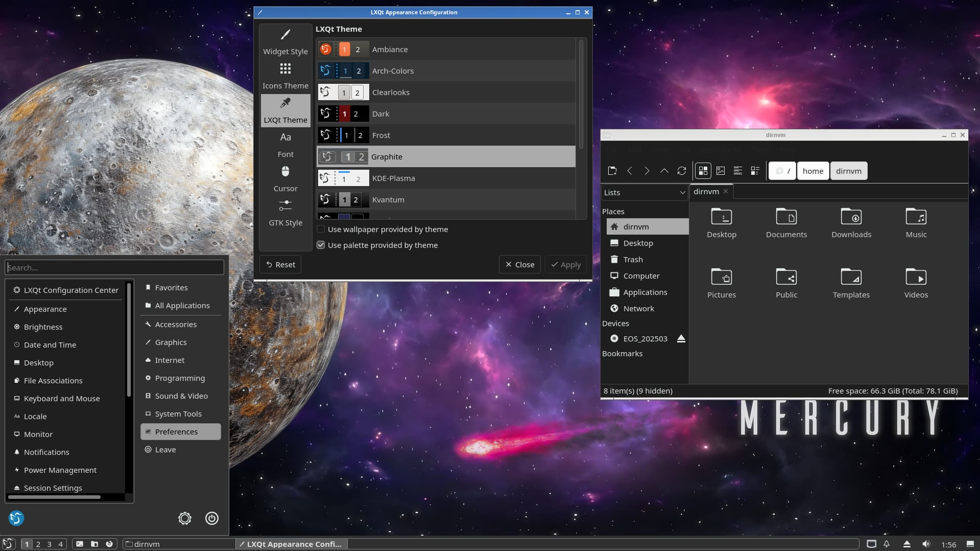Click the configuration list horizontal scrollbar
The width and height of the screenshot is (980, 551).
click(x=54, y=497)
